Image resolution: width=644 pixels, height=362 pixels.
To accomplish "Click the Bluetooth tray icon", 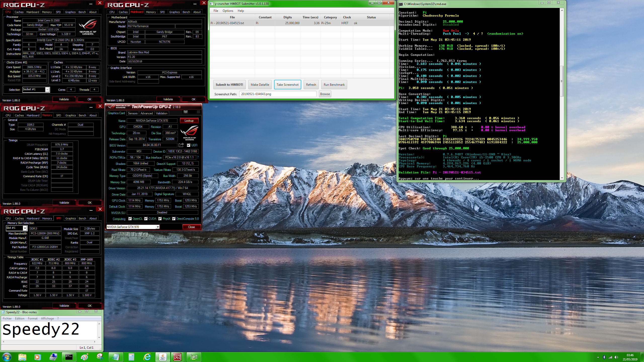I will point(604,357).
